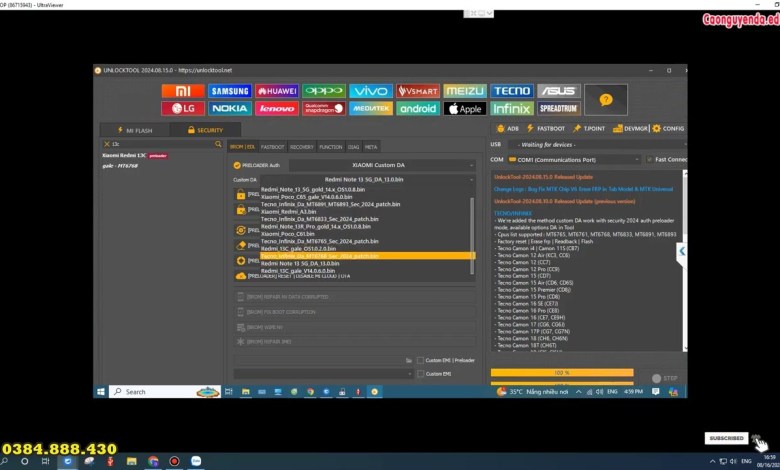The height and width of the screenshot is (470, 780).
Task: Select Redmi_13C_gale_OS1.0.2.0.bin entry
Action: pyautogui.click(x=298, y=248)
